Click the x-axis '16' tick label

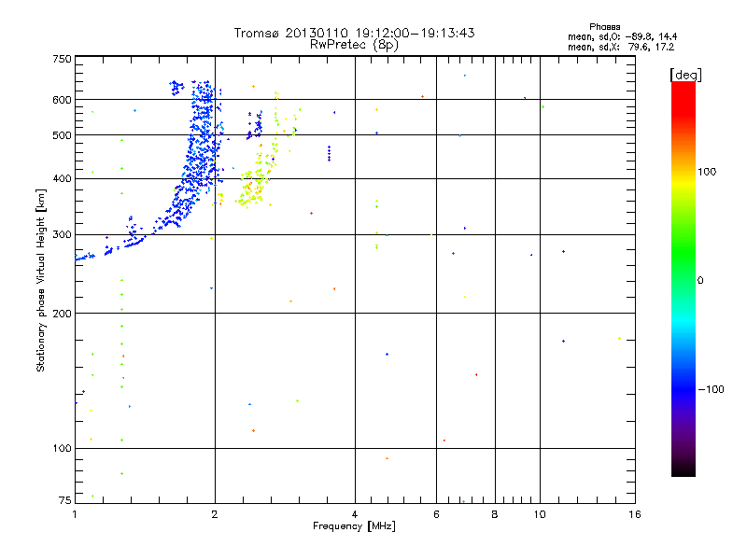click(635, 514)
